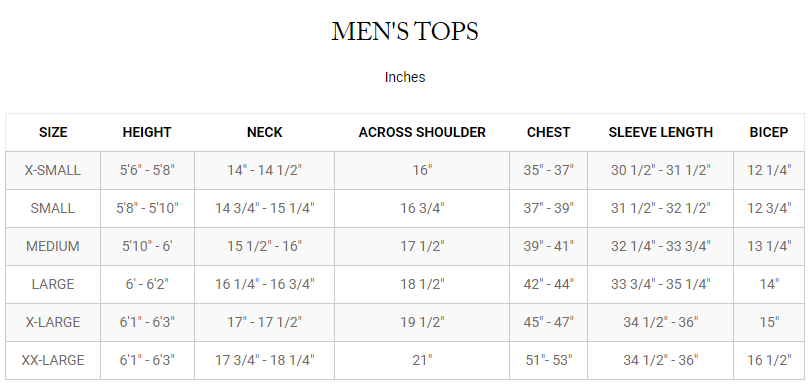Click the XX-LARGE bicep value 16 1/2"
Viewport: 811px width, 387px height.
[769, 360]
